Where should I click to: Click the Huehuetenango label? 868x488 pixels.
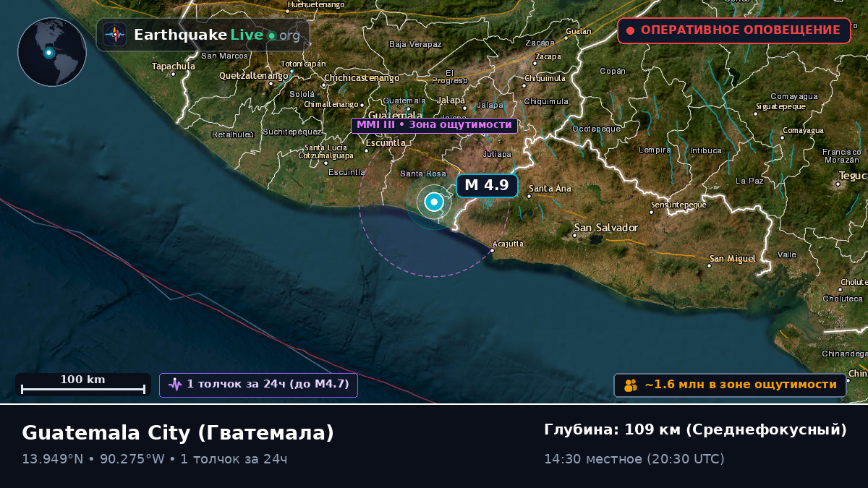point(315,4)
